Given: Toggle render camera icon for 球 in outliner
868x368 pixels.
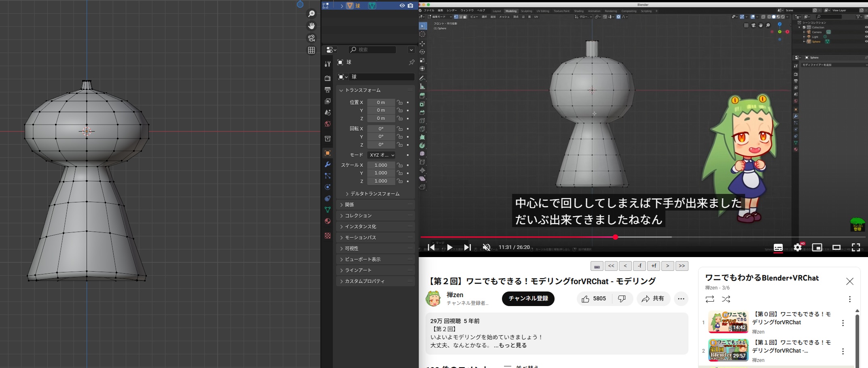Looking at the screenshot, I should pyautogui.click(x=411, y=6).
